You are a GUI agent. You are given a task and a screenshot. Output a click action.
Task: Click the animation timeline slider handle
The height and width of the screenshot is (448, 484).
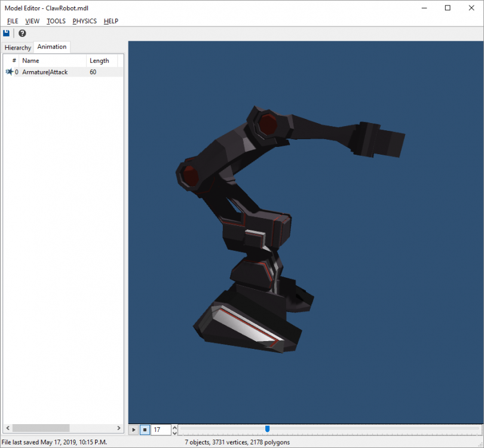point(267,429)
